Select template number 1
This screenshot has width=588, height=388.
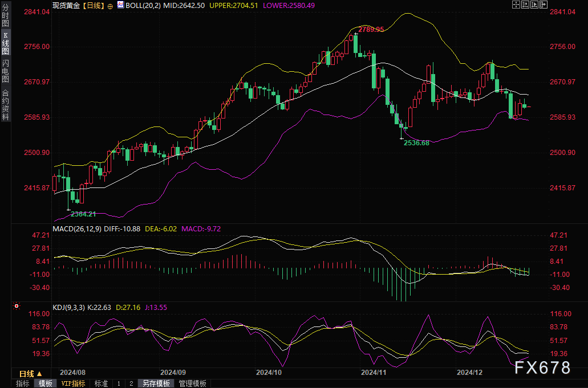[x=119, y=384]
